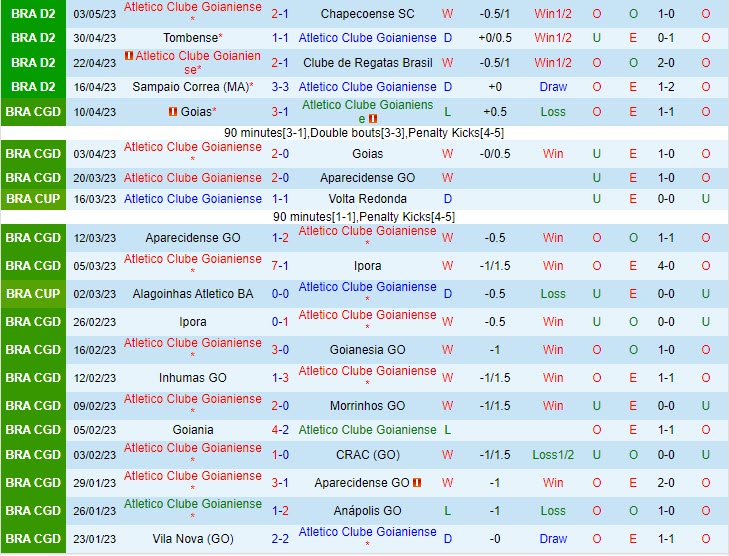The height and width of the screenshot is (556, 729).
Task: Click the red card icon beside Goias on 10/04/23
Action: [173, 112]
